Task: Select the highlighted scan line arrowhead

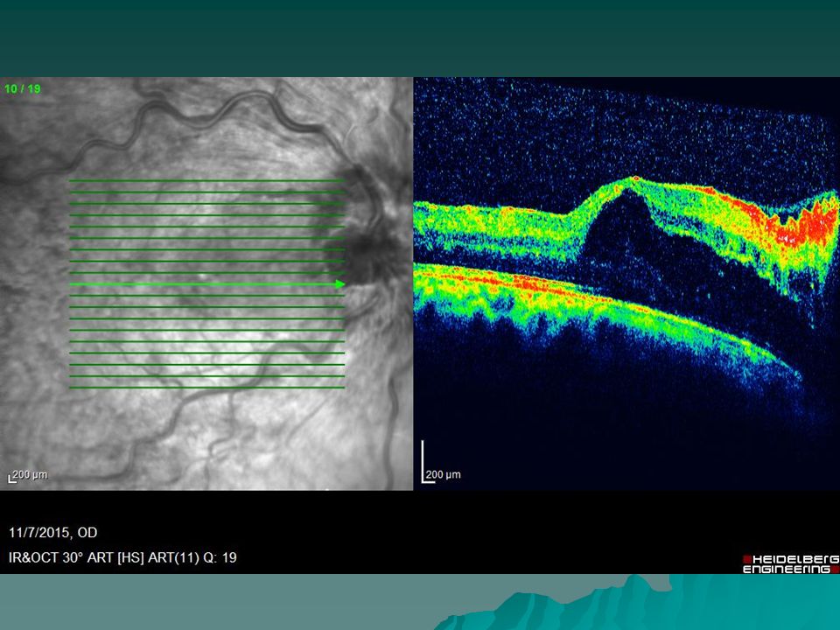Action: click(340, 283)
